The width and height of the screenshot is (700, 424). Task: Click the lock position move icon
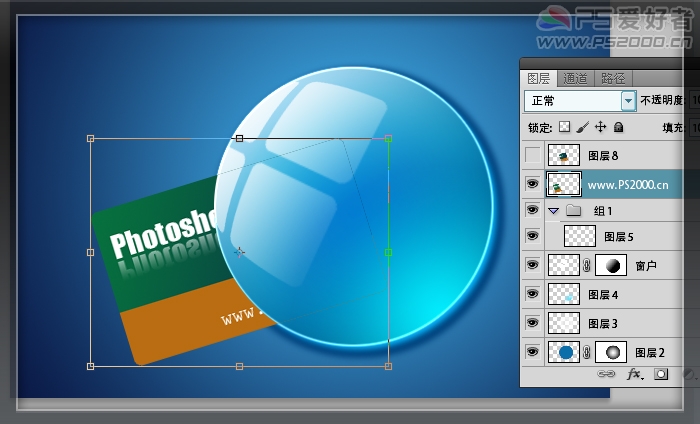click(600, 127)
